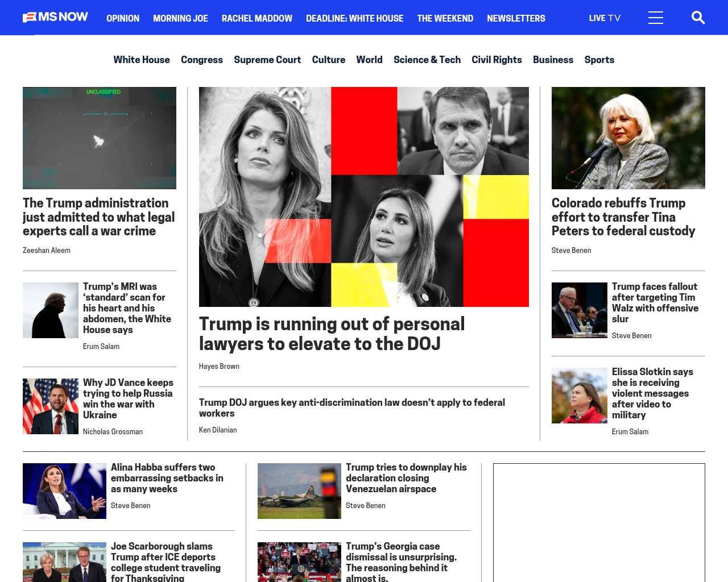Open Colorado rebuffs Trump article headline

[x=623, y=217]
